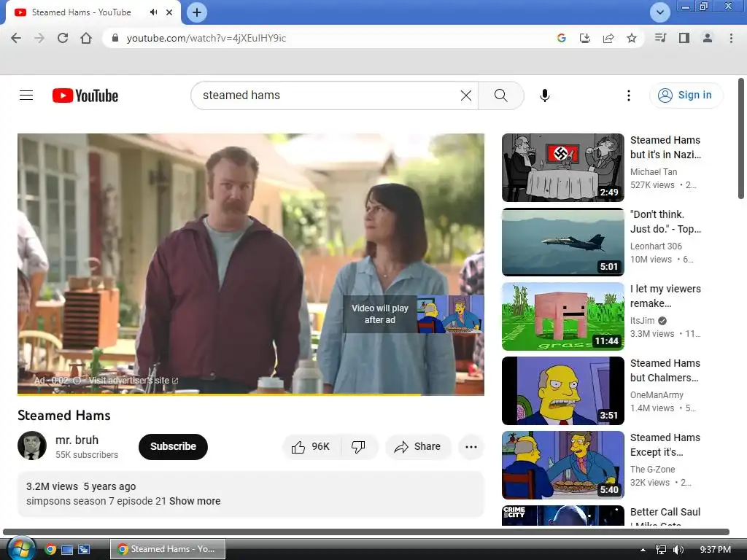
Task: Open a new browser tab
Action: [x=197, y=12]
